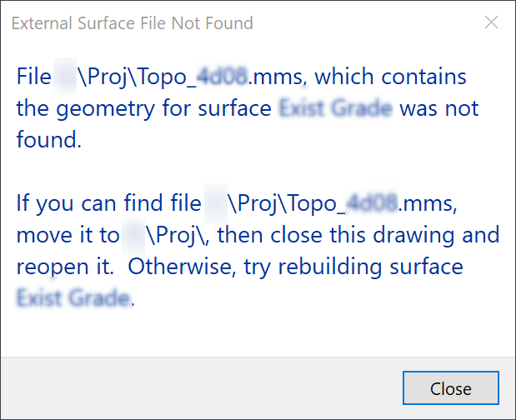This screenshot has height=420, width=516.
Task: Click gray footer area left of Close
Action: [x=200, y=388]
